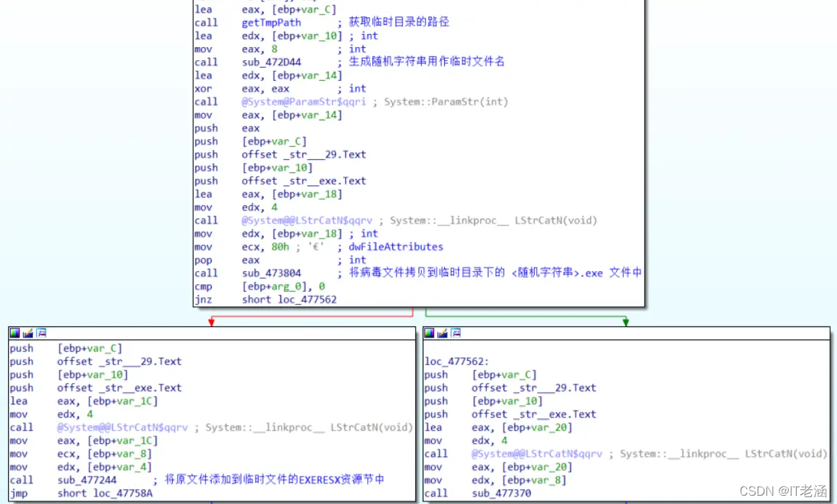Click 'lea eax, [ebp+var_C]' at the top

[266, 9]
